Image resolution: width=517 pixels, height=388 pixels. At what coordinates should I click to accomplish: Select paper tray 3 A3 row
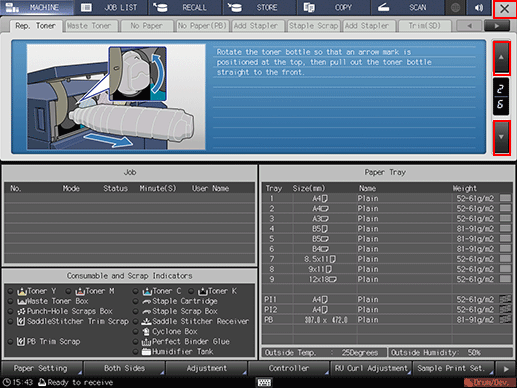pos(387,219)
